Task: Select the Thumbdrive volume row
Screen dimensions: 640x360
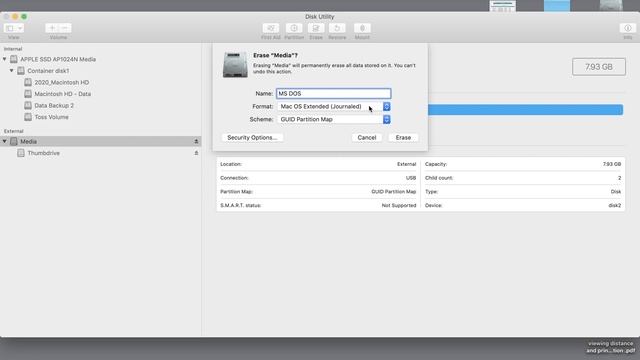Action: [100, 153]
